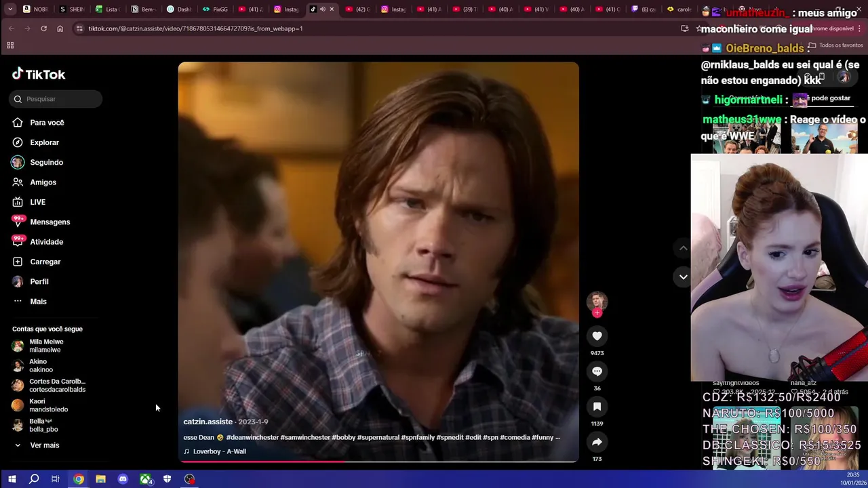Click the #supernatural hashtag
Viewport: 868px width, 488px height.
(x=378, y=438)
